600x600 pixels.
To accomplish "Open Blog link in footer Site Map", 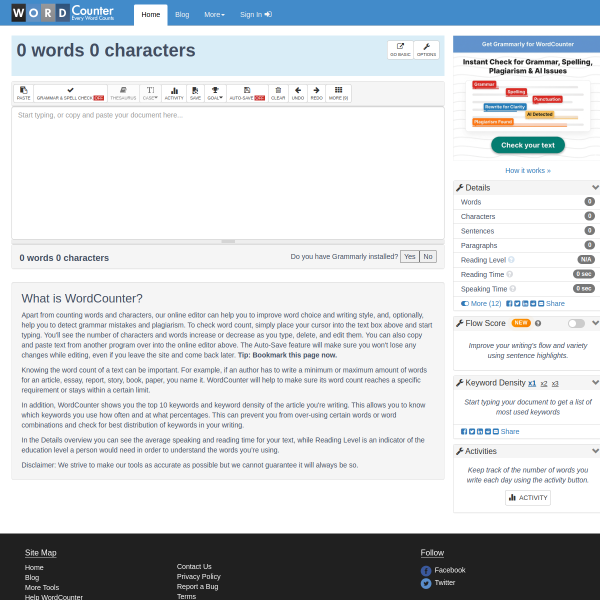I will pyautogui.click(x=32, y=577).
